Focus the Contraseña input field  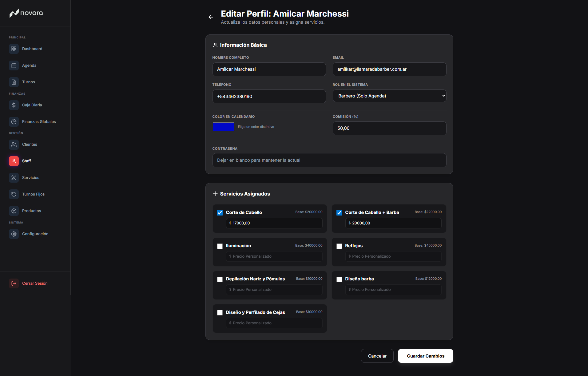329,160
